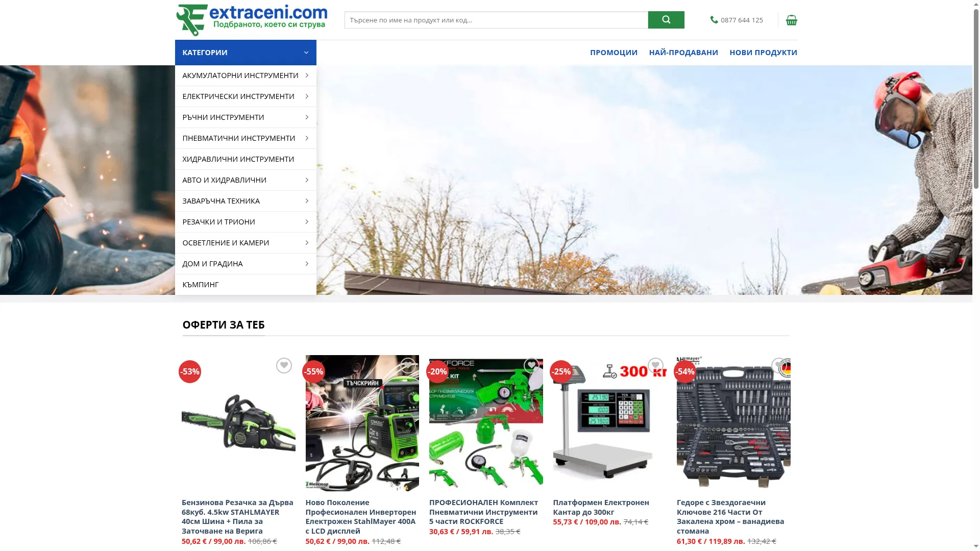Add the ROCKFORCE pneumatic kit to wishlist
This screenshot has height=551, width=980.
click(x=531, y=365)
